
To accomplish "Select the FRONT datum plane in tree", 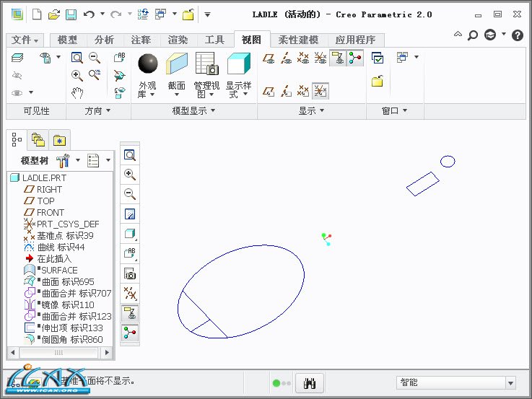I will pyautogui.click(x=51, y=212).
